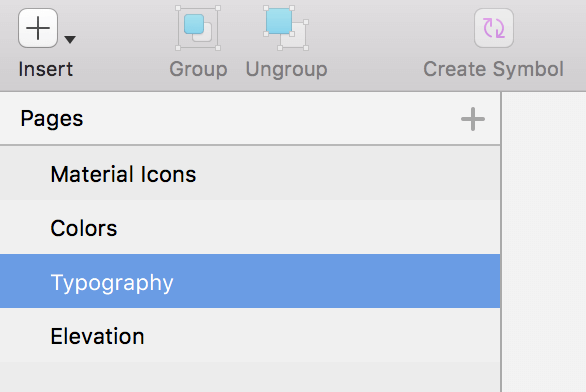Click the Group text label
586x392 pixels.
point(198,70)
